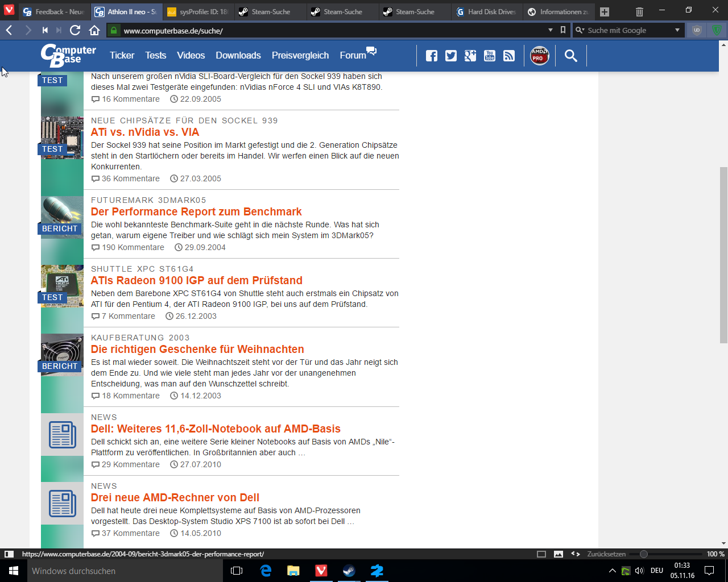Open ComputerBase Twitter page

click(x=451, y=55)
